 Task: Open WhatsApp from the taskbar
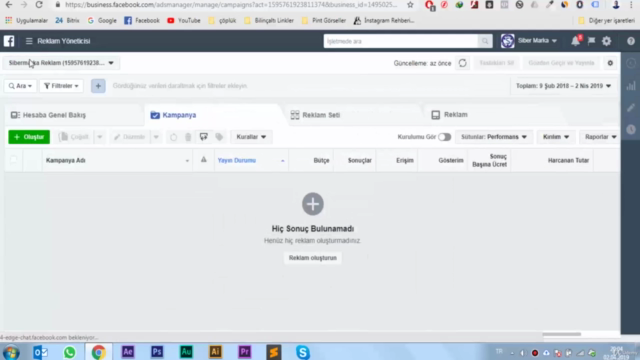click(69, 352)
